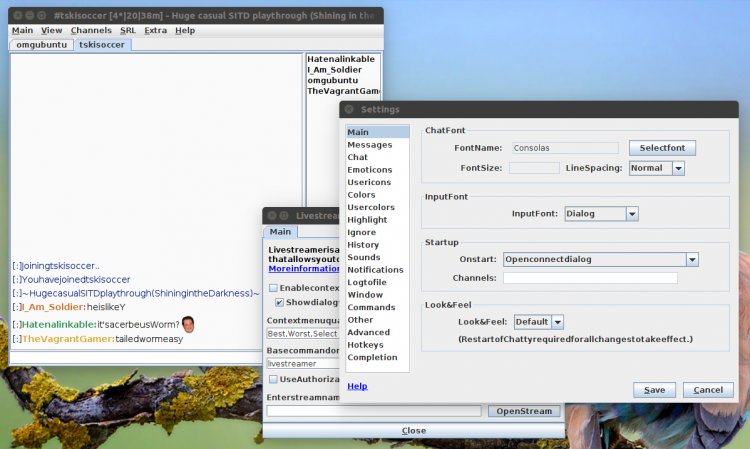Select Colors settings category
This screenshot has width=750, height=449.
point(377,195)
